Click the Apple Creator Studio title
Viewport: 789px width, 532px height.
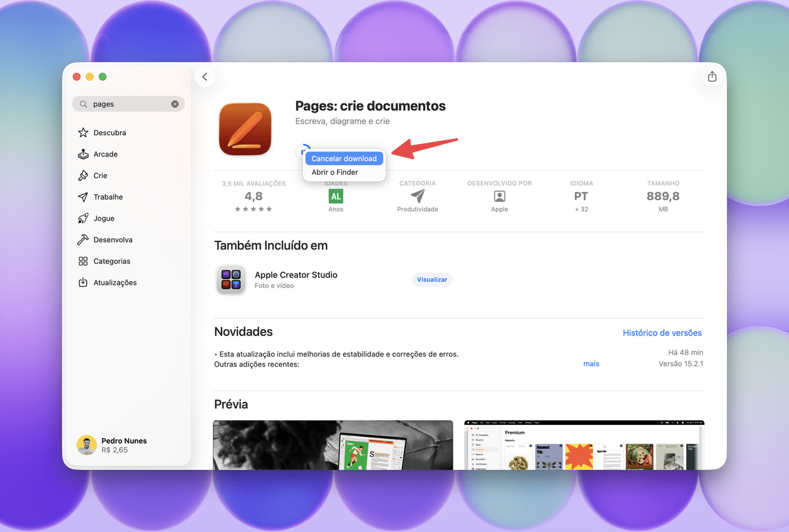[x=296, y=275]
